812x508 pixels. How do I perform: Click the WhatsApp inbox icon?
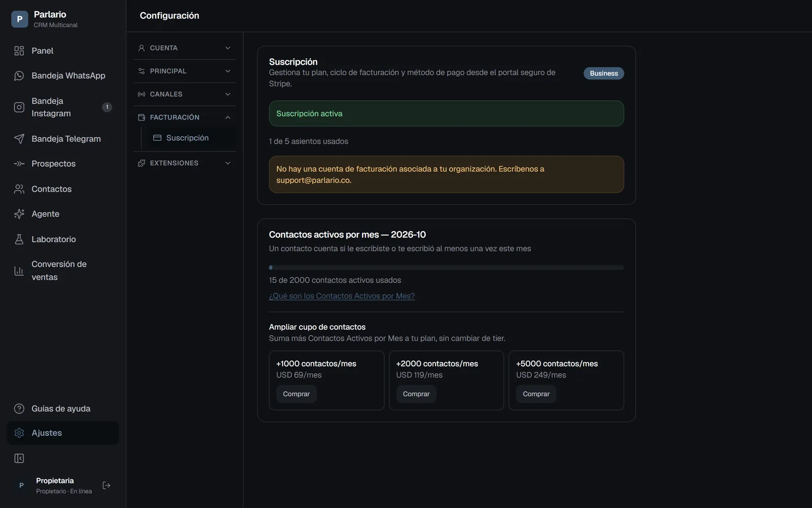point(19,76)
